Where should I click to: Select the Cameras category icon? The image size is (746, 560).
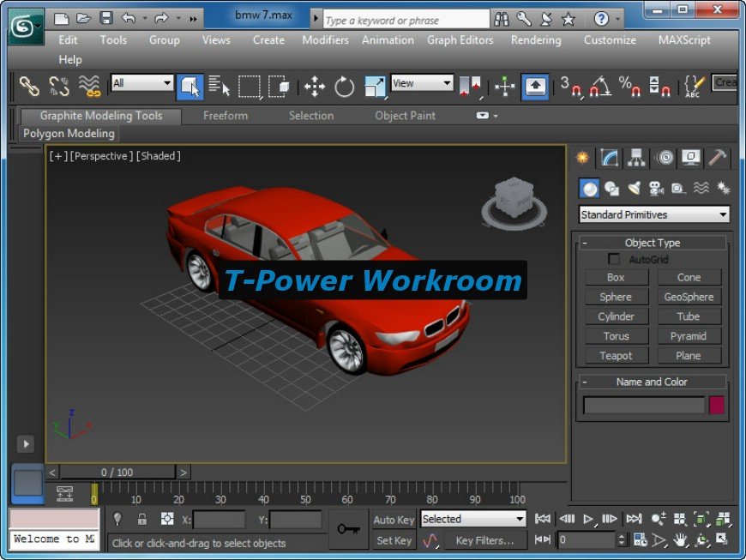(x=657, y=189)
